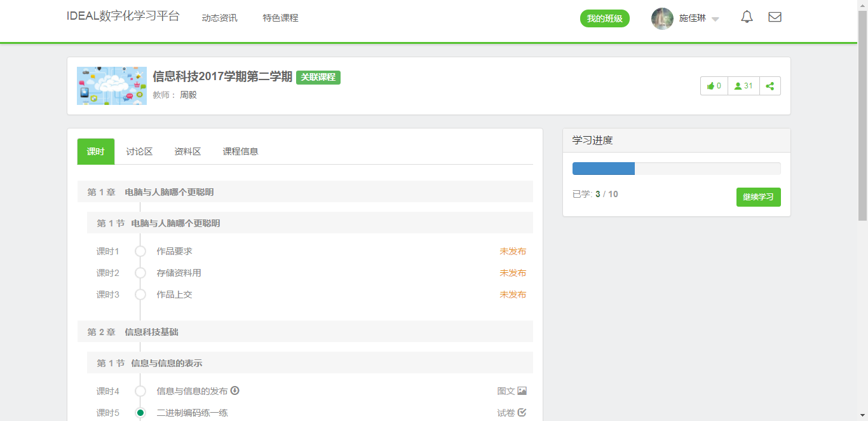Screen dimensions: 868x421
Task: Click the share icon button
Action: [770, 86]
